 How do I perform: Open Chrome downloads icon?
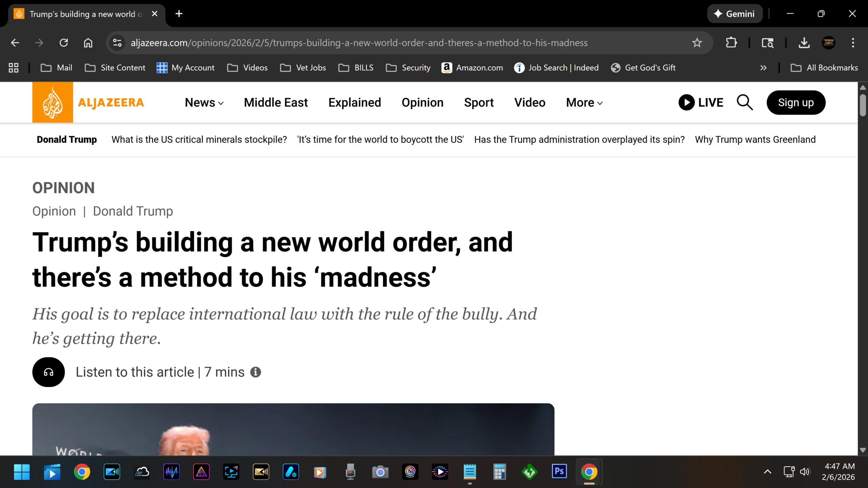[x=804, y=43]
